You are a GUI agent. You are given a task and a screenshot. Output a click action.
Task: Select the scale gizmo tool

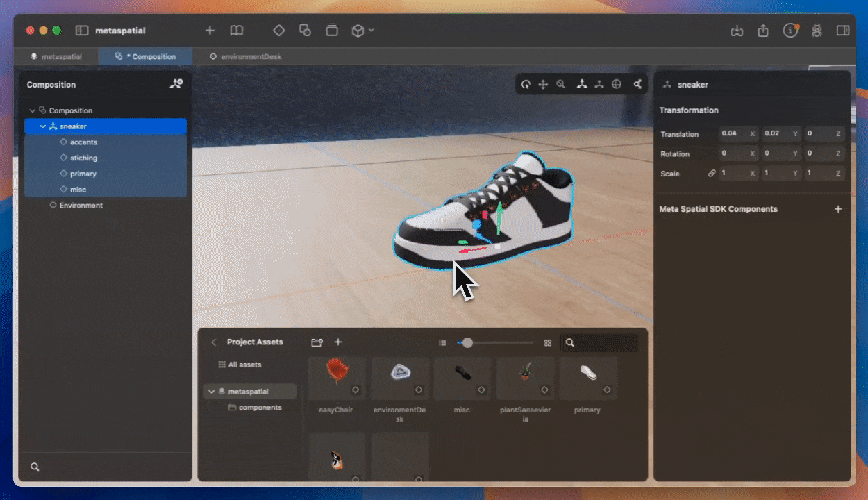[599, 84]
